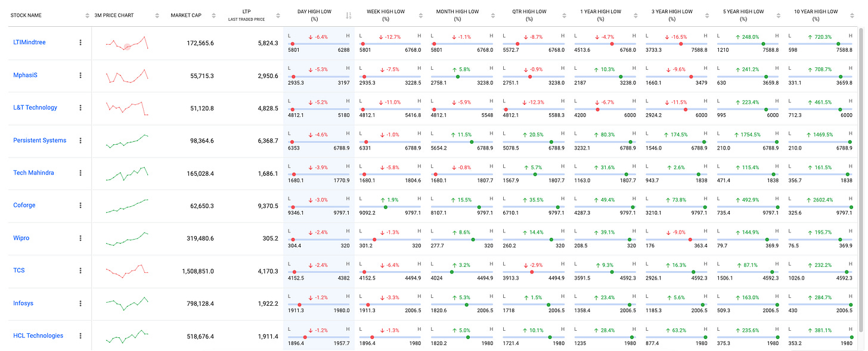Open the three-dot menu for L&T Technology
The image size is (868, 351).
[80, 108]
